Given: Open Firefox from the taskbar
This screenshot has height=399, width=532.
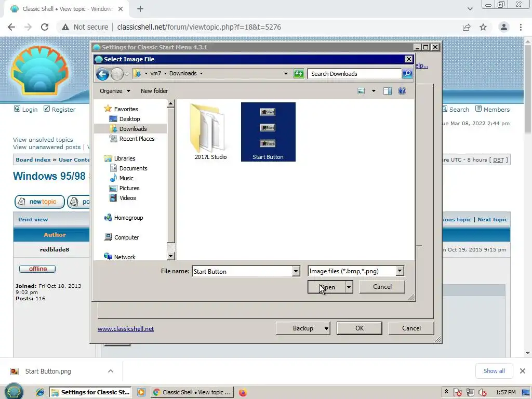Looking at the screenshot, I should (x=243, y=392).
